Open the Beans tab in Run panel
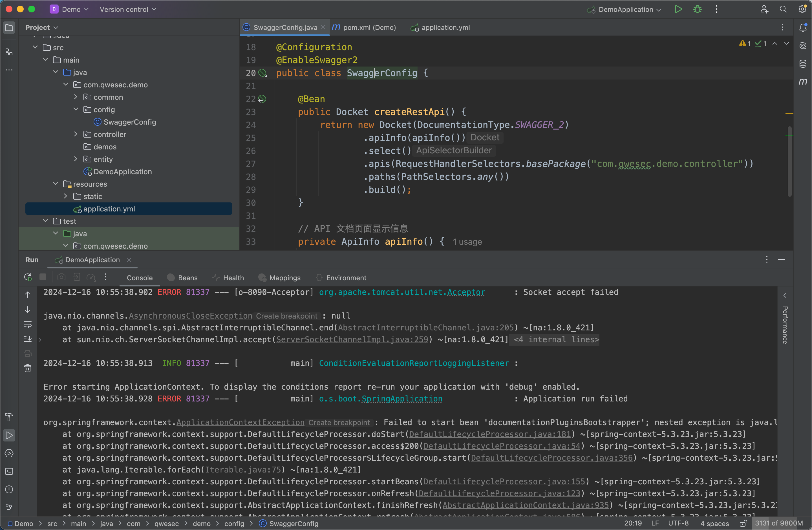The image size is (812, 530). point(182,278)
